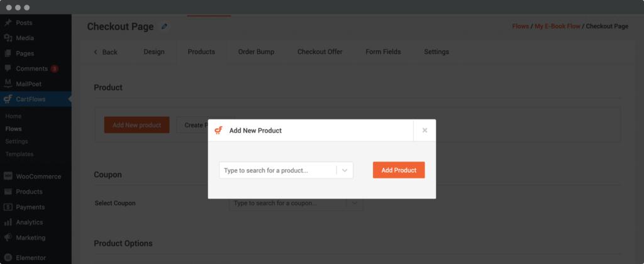Click the pencil icon beside Checkout Page title
The width and height of the screenshot is (644, 264).
165,26
